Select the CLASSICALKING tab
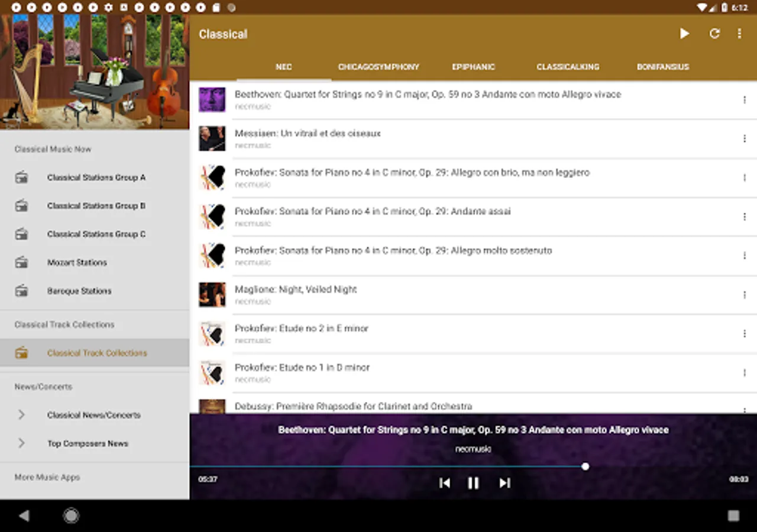The height and width of the screenshot is (532, 757). coord(568,67)
